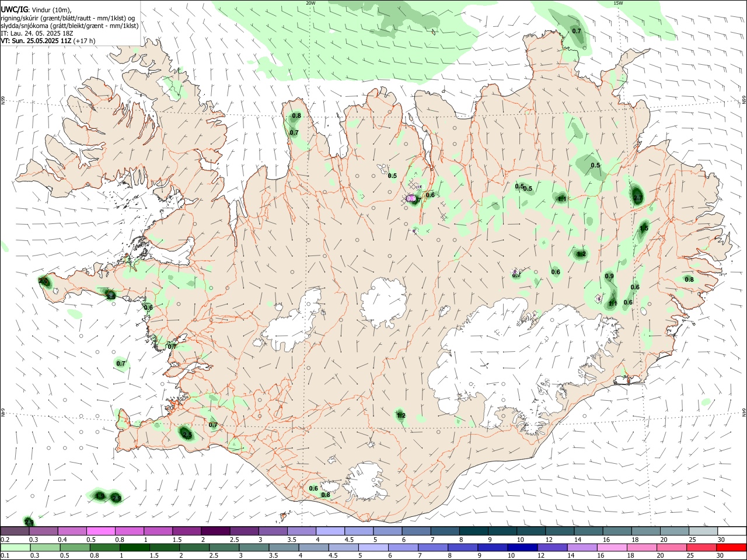Viewport: 747px width, 560px height.
Task: Click the '2.0' precipitation value at Snæfellsnes tip
Action: pyautogui.click(x=43, y=281)
